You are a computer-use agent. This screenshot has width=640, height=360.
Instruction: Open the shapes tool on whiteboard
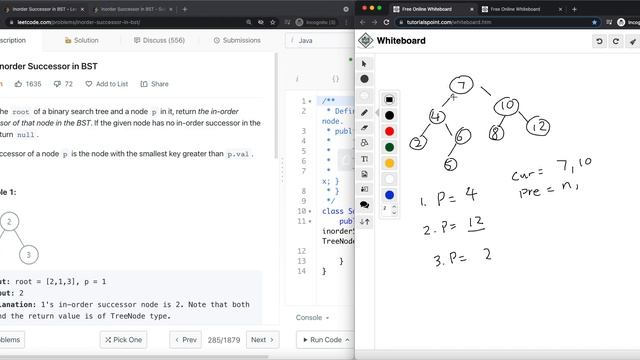click(x=364, y=143)
